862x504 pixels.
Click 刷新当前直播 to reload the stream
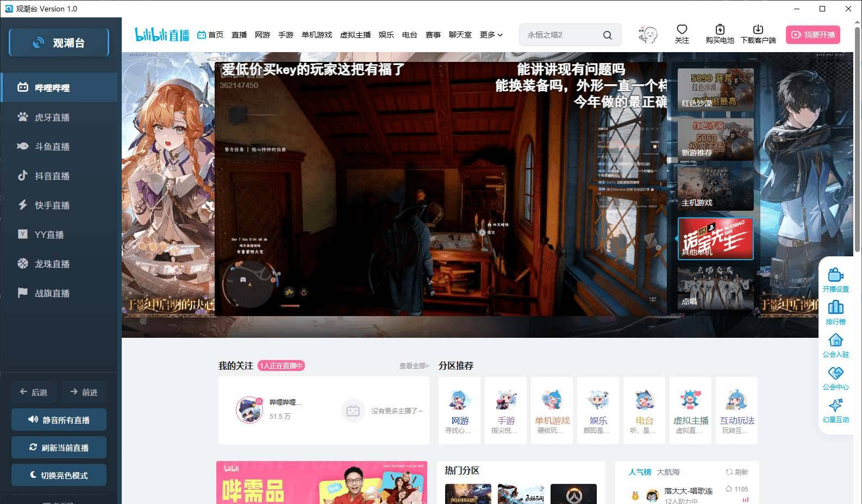59,448
